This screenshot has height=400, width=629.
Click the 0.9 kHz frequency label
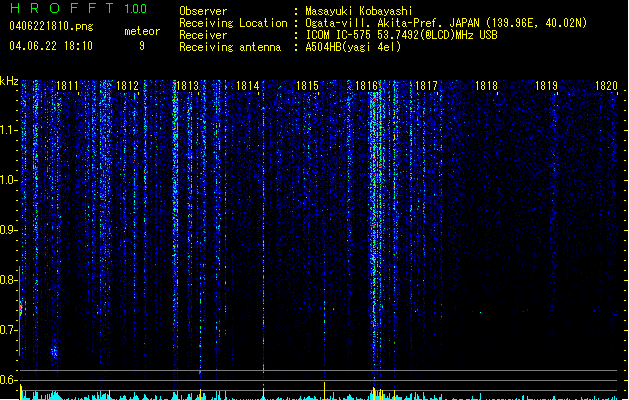coord(9,230)
